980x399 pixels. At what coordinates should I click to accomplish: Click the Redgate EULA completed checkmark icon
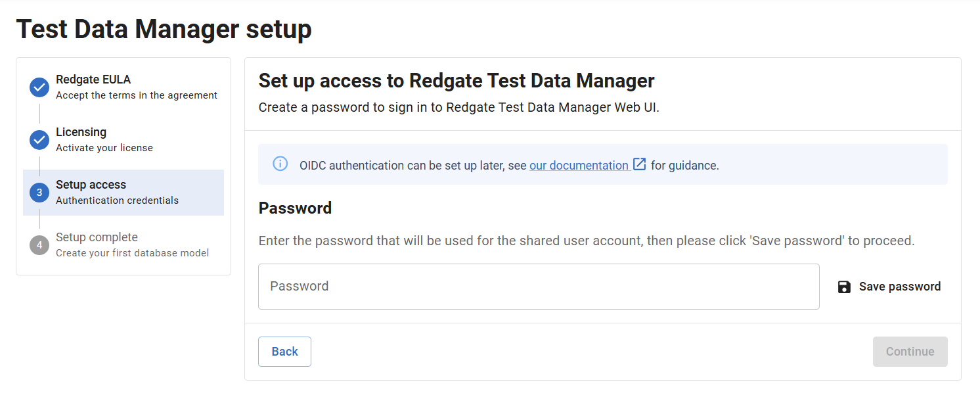tap(39, 87)
